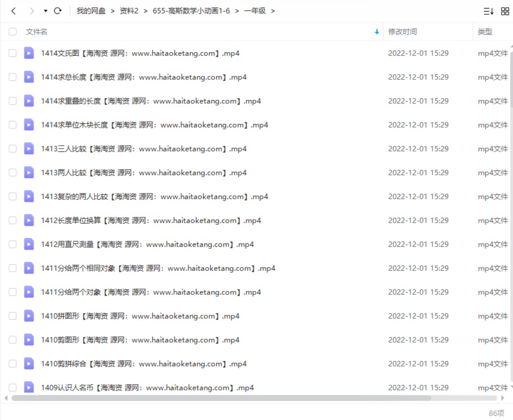Click the 86项 item count

click(497, 413)
